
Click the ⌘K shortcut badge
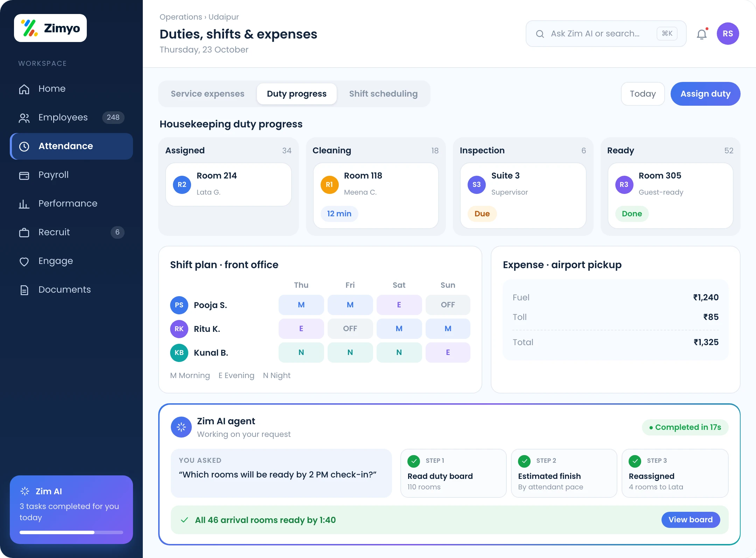667,34
